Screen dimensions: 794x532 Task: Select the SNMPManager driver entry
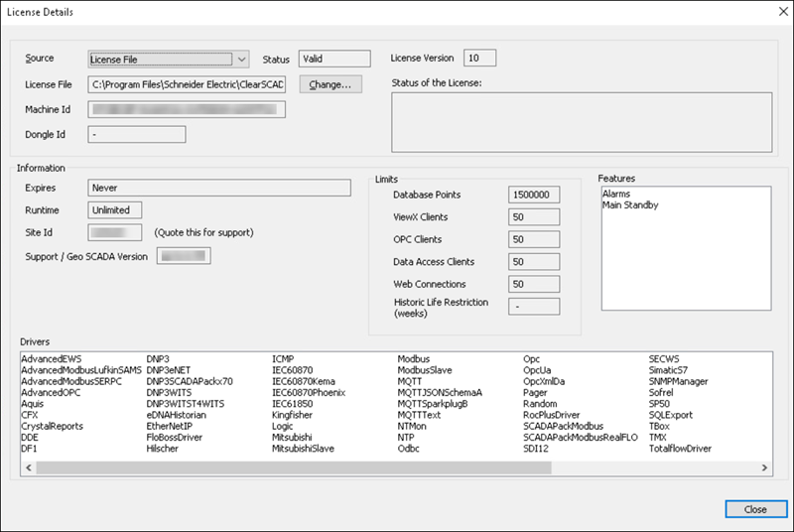[x=678, y=381]
